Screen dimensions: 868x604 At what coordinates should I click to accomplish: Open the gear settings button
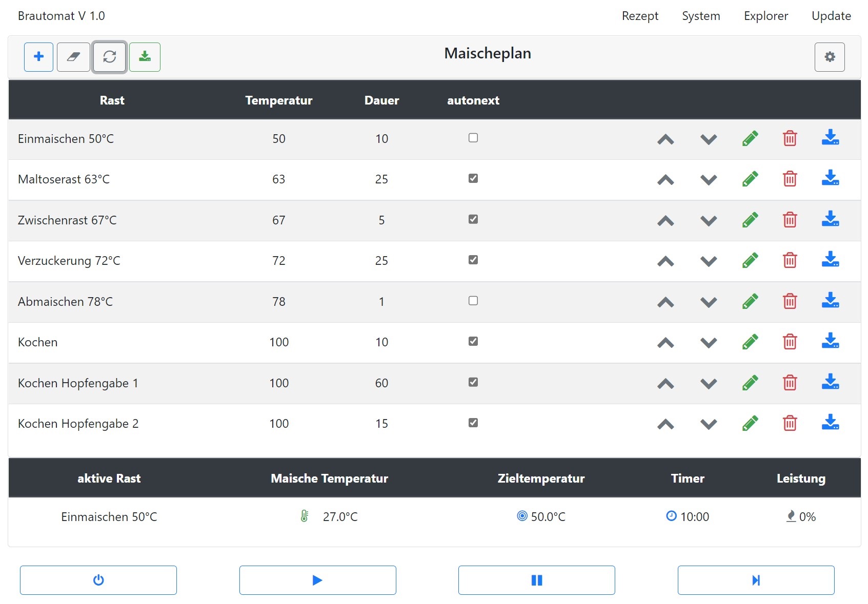pos(829,57)
